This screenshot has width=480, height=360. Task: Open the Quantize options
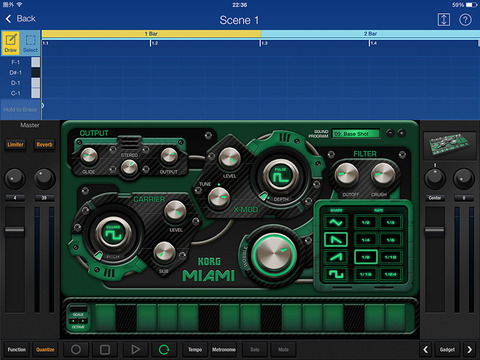[x=45, y=349]
